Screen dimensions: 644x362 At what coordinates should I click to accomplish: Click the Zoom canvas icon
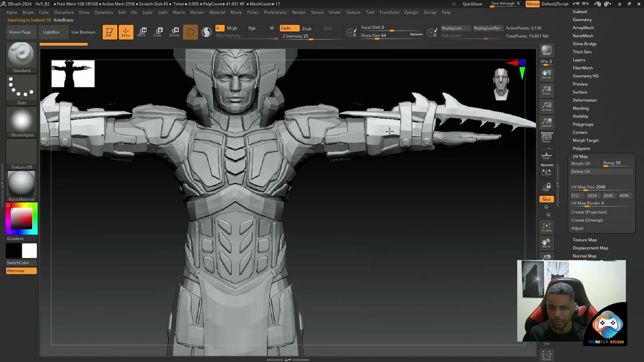tap(546, 90)
